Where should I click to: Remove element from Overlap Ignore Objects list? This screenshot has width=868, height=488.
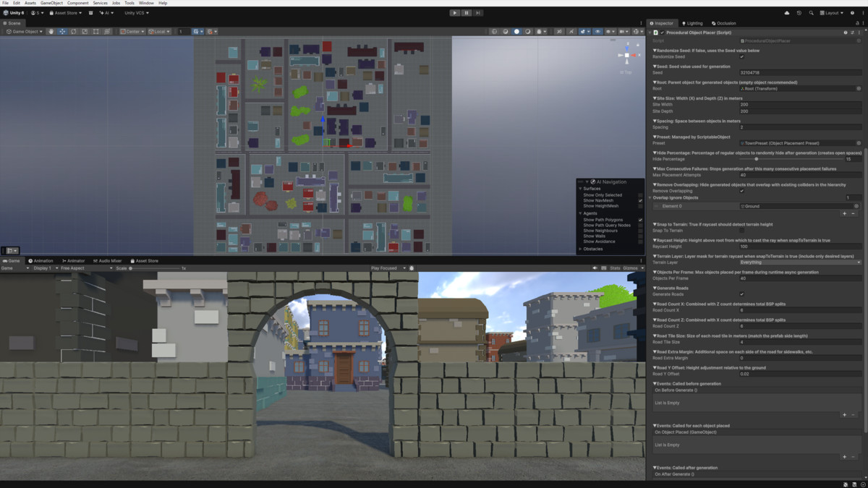853,214
